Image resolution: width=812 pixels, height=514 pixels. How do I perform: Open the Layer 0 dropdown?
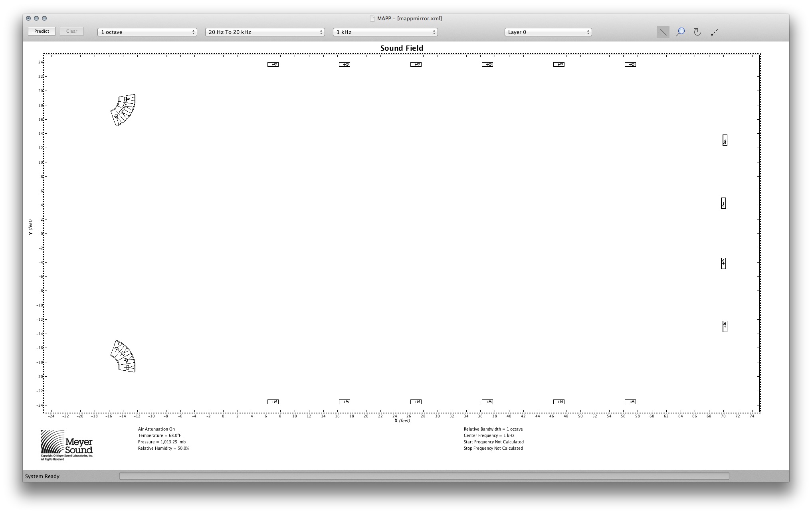pos(548,32)
